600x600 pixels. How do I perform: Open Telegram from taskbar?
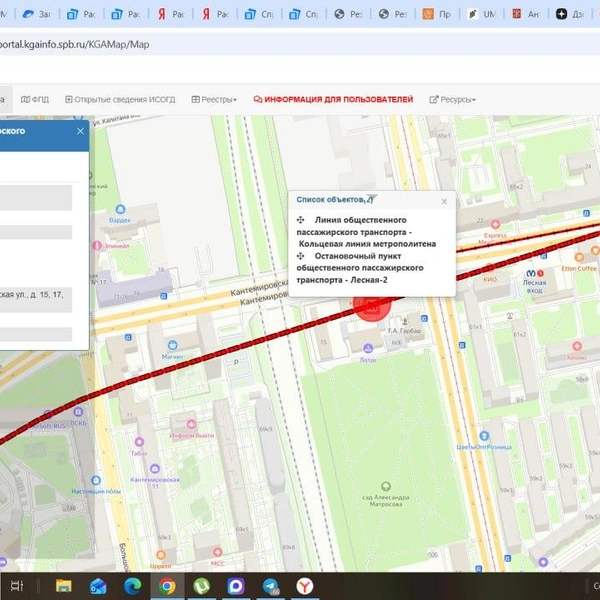271,586
